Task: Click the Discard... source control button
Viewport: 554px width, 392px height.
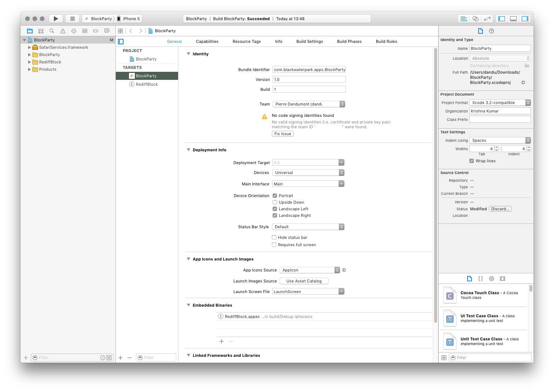Action: (x=500, y=209)
